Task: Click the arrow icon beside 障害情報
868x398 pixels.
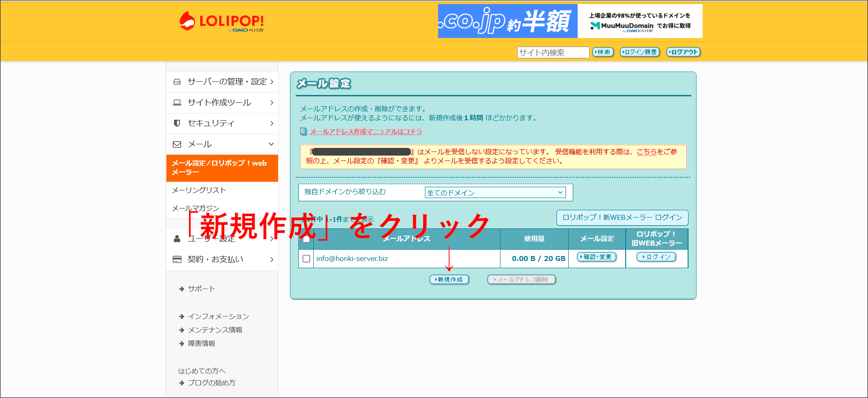Action: point(181,344)
